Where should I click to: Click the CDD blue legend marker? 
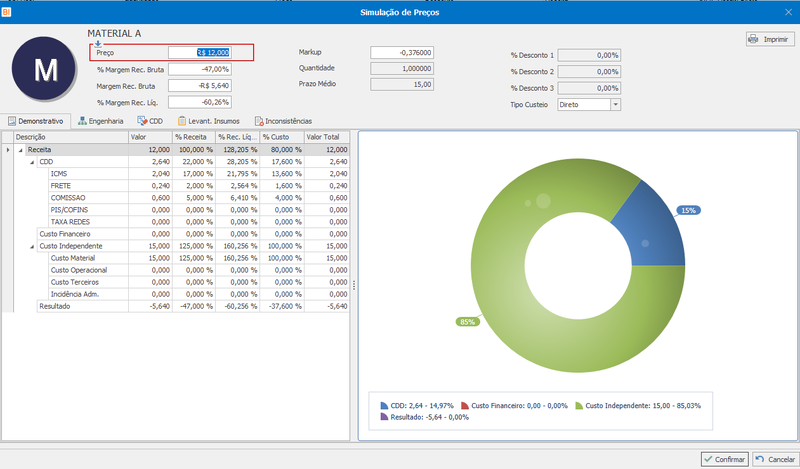[x=384, y=406]
